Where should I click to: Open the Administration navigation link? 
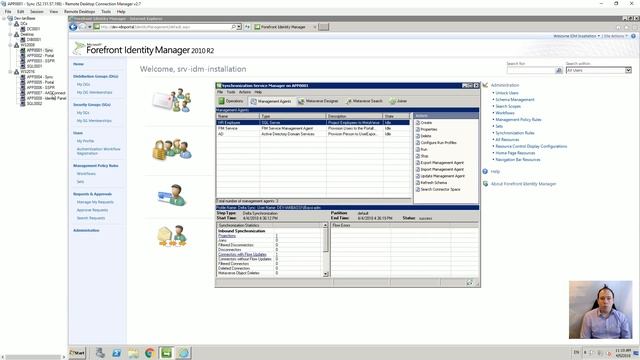coord(86,231)
